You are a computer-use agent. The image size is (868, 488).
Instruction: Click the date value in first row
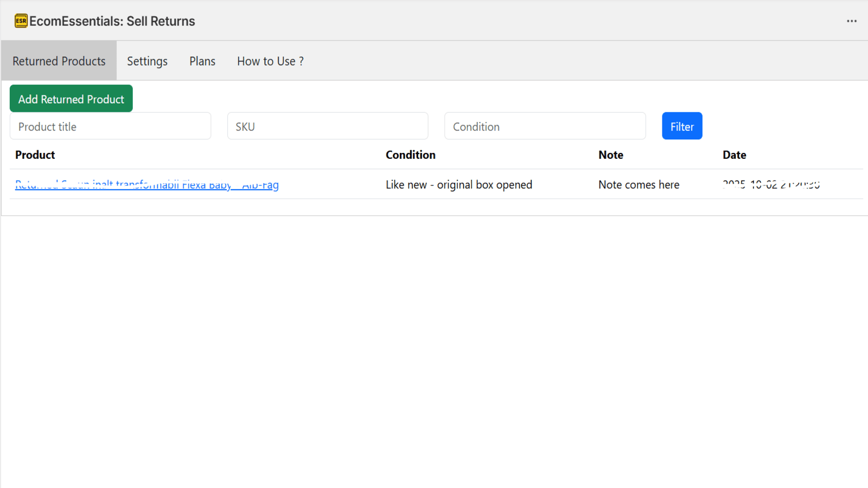click(771, 185)
